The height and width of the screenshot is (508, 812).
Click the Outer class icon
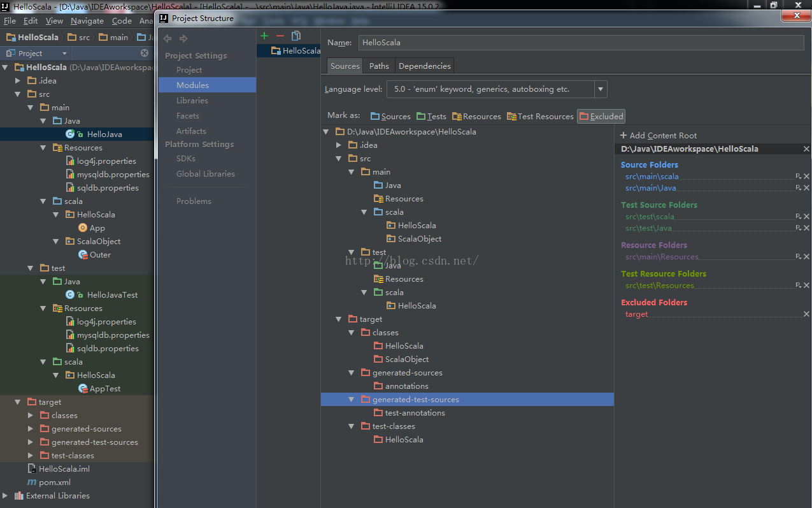[83, 254]
